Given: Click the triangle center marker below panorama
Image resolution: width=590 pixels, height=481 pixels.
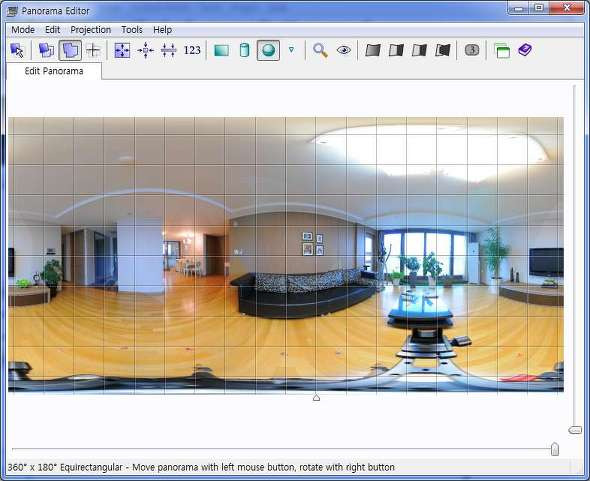Looking at the screenshot, I should tap(316, 397).
